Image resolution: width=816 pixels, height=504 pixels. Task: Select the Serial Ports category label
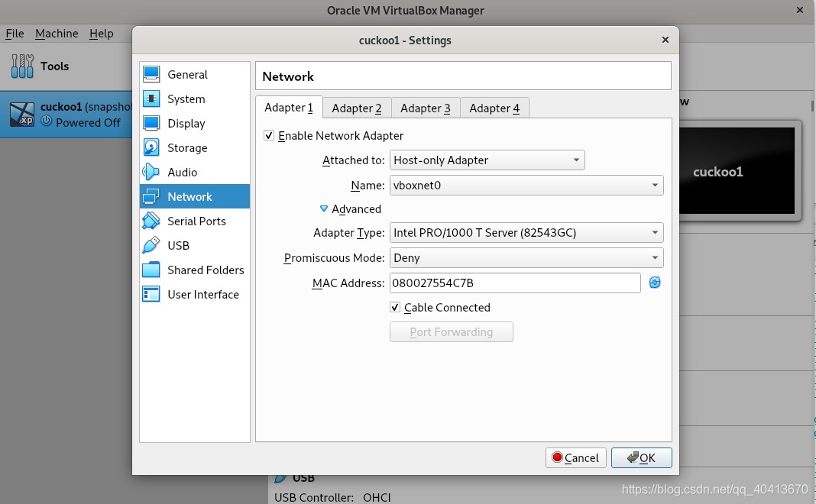click(196, 221)
